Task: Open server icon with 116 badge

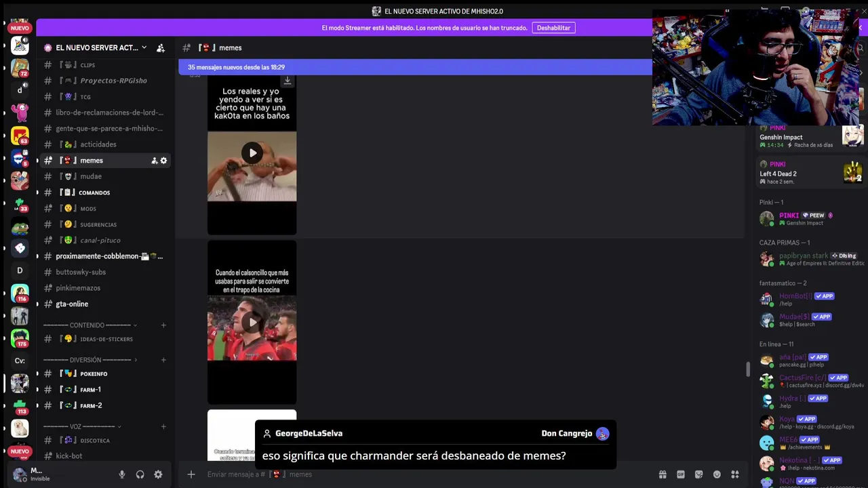Action: pyautogui.click(x=20, y=293)
